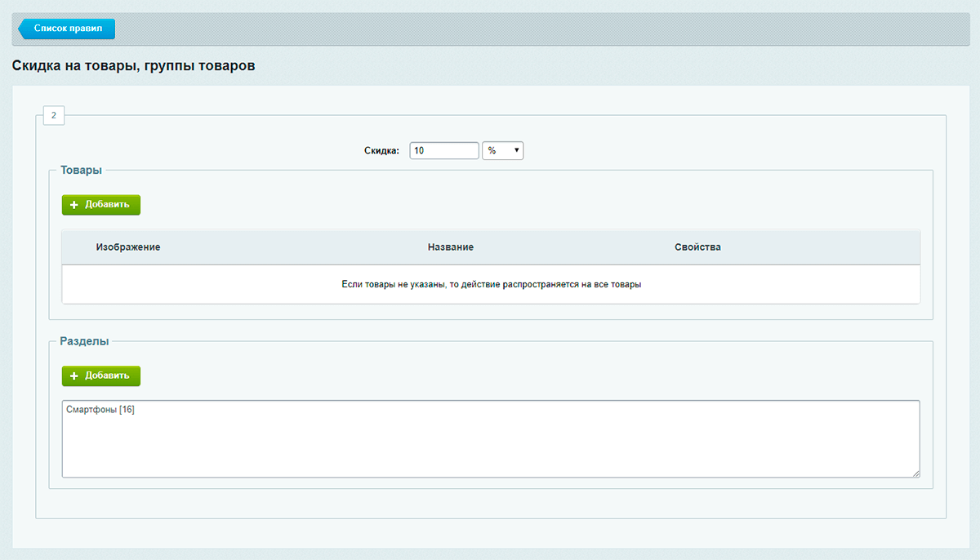Click the page heading Скидка на товары

[x=133, y=66]
